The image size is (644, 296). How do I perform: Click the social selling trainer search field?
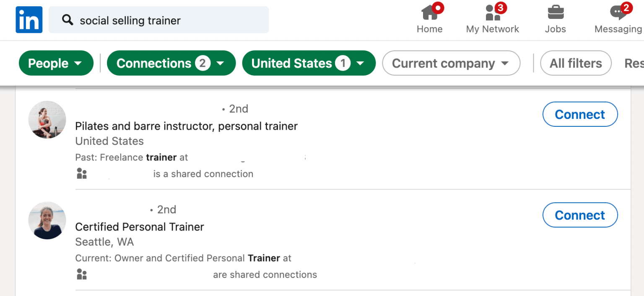(x=159, y=20)
